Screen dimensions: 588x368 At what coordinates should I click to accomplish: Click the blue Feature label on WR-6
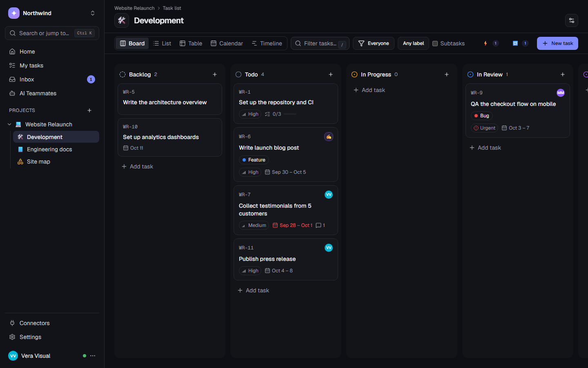click(254, 160)
